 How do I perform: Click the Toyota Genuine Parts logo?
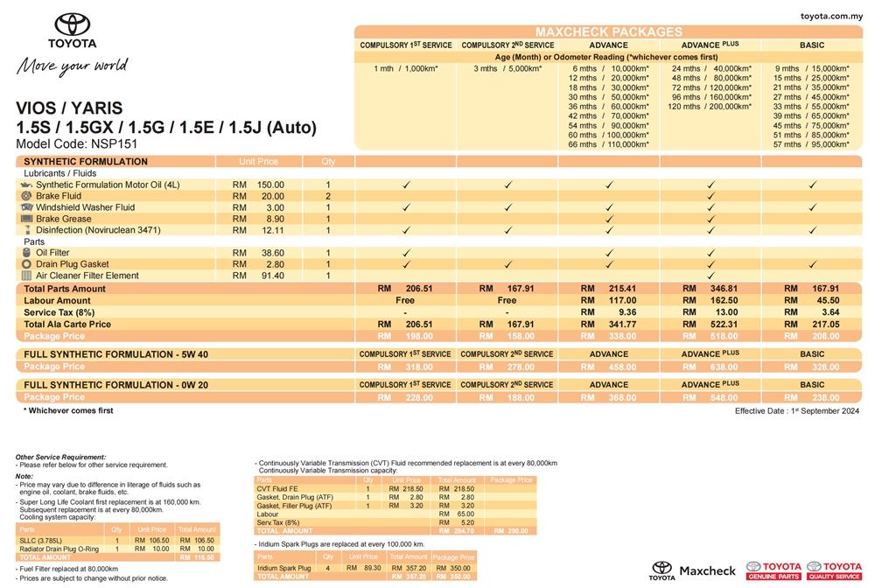773,570
